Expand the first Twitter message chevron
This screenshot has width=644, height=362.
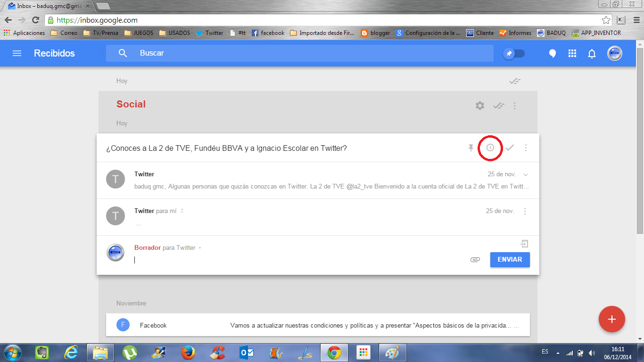tap(526, 175)
